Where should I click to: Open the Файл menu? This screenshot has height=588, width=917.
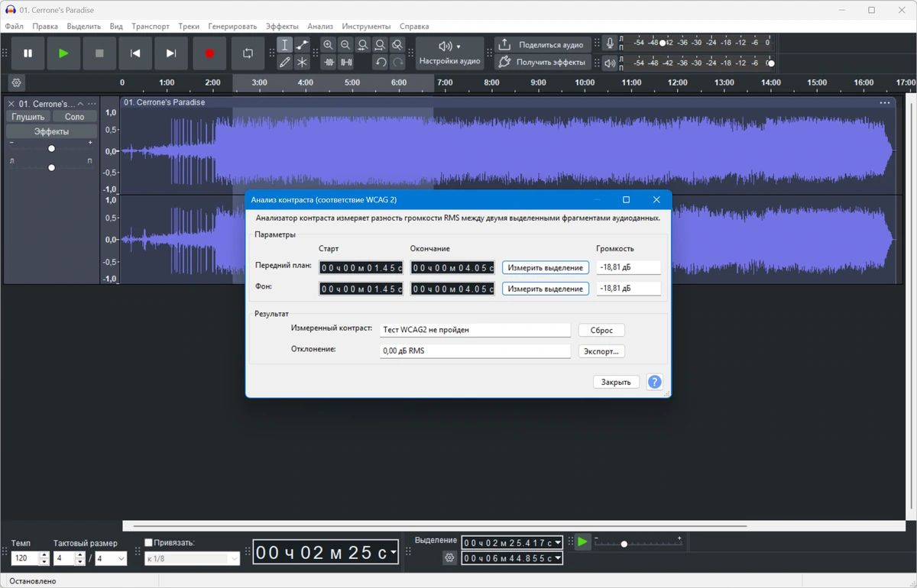point(14,26)
